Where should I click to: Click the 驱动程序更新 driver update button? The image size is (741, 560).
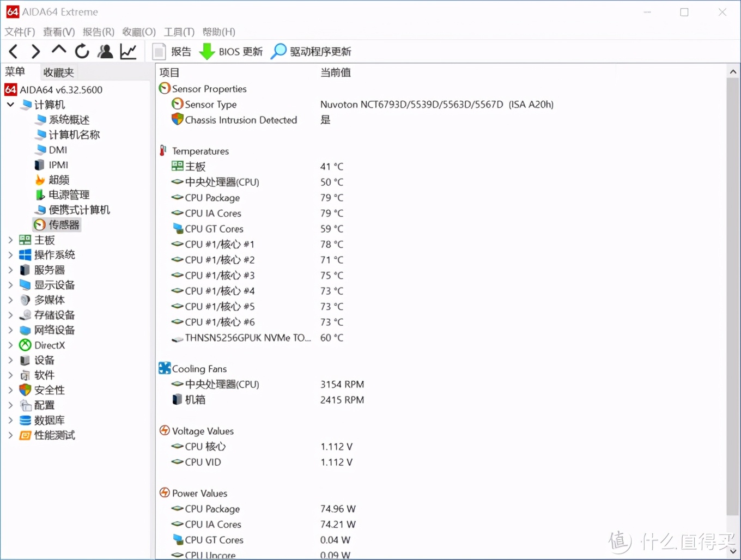pyautogui.click(x=311, y=52)
